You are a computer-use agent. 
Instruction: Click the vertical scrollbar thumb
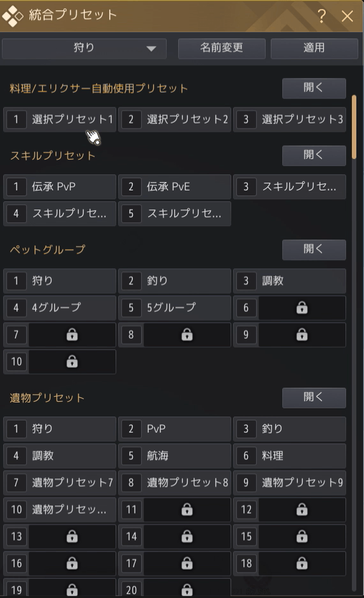354,127
